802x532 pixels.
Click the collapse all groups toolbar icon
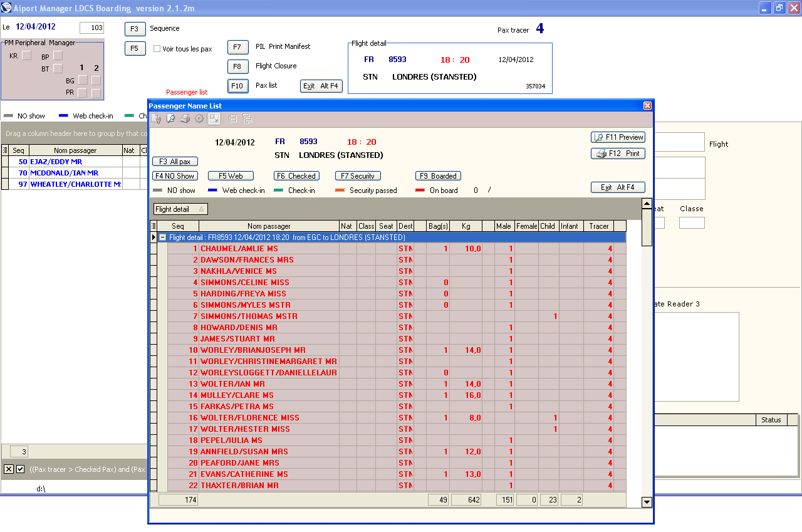pyautogui.click(x=232, y=119)
